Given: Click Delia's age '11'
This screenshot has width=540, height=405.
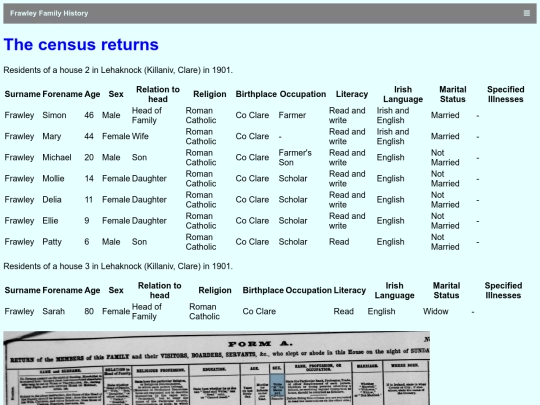Looking at the screenshot, I should pyautogui.click(x=89, y=200).
